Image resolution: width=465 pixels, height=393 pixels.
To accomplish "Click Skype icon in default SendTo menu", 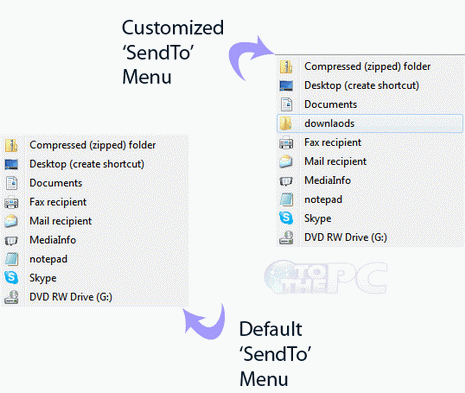I will tap(11, 278).
